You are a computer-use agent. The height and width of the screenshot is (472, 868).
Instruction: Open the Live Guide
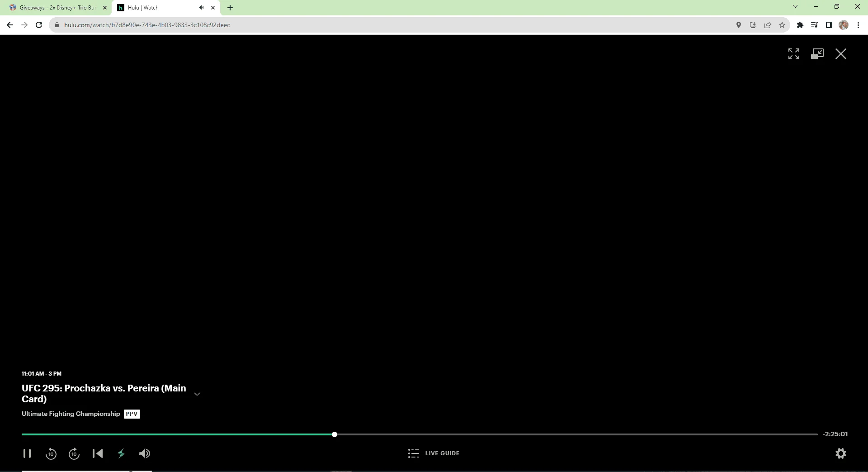tap(434, 453)
